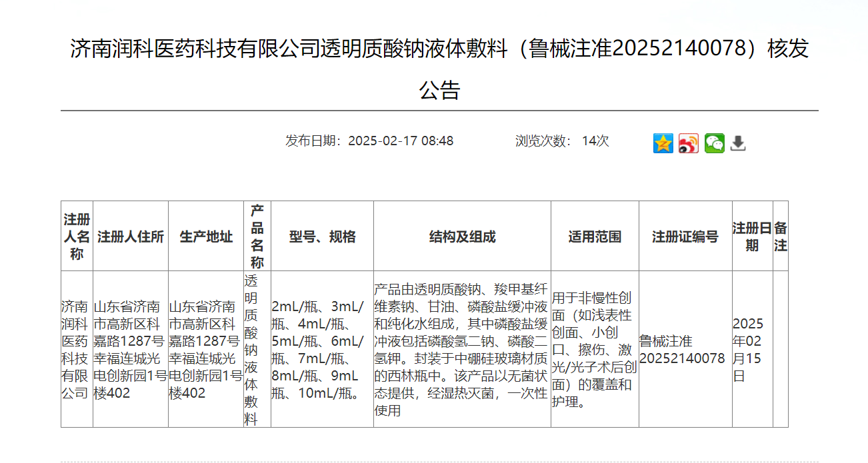This screenshot has height=463, width=868.
Task: Click the 型号、规格 column header
Action: (x=322, y=237)
